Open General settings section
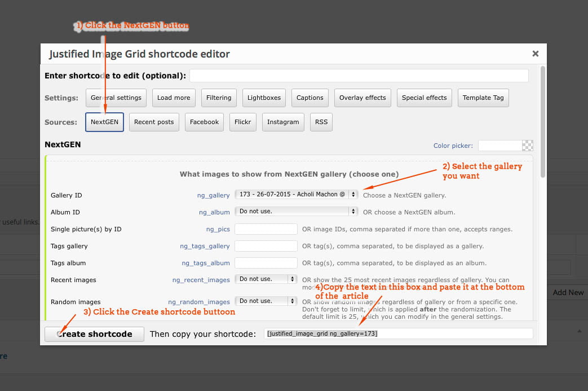 [116, 98]
